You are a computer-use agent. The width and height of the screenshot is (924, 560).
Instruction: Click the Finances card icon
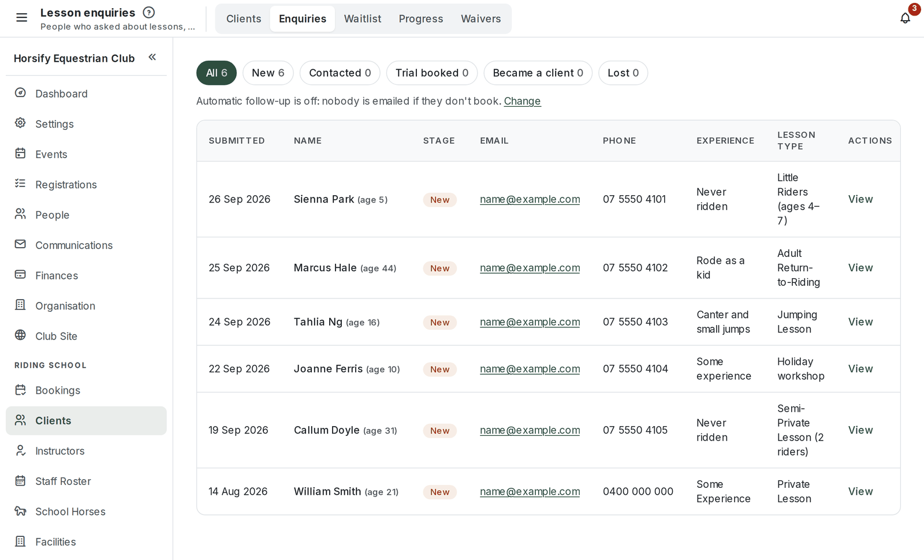(x=20, y=275)
